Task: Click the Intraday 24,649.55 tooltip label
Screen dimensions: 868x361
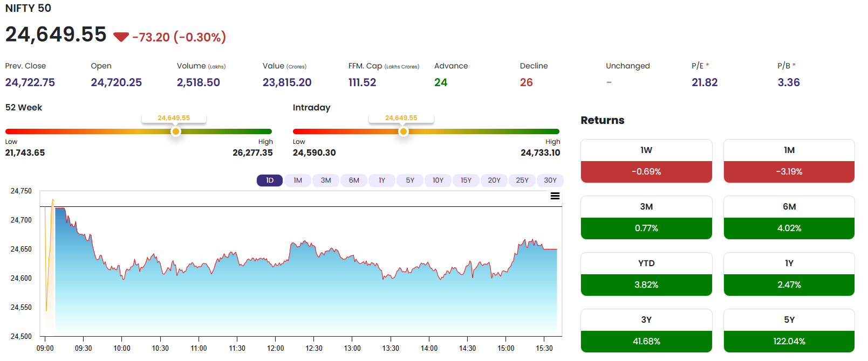Action: (x=401, y=118)
